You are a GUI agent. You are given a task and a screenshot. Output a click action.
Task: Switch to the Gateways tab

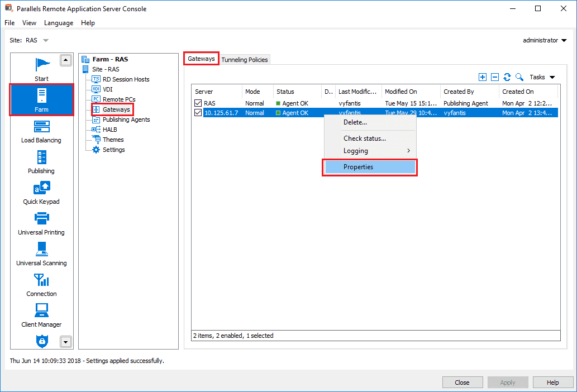tap(201, 59)
